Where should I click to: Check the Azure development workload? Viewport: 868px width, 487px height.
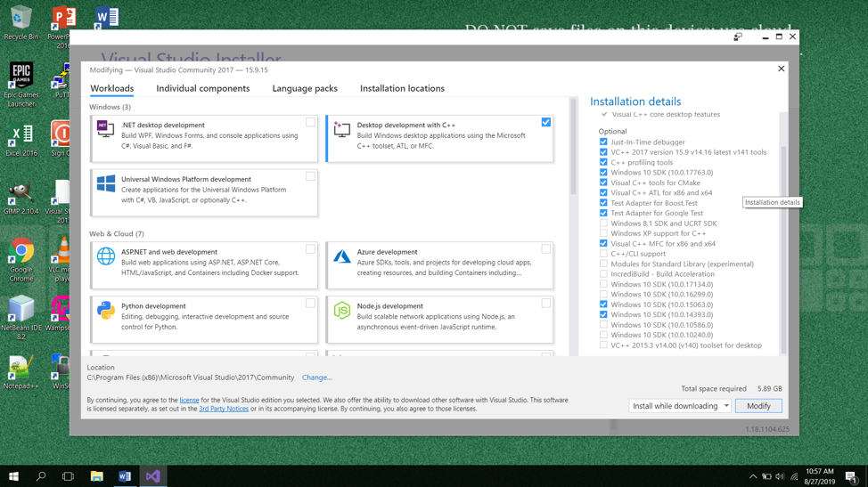[545, 248]
